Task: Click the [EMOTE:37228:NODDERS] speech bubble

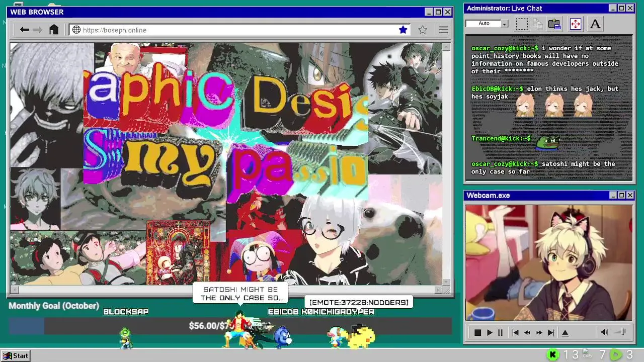Action: 359,302
